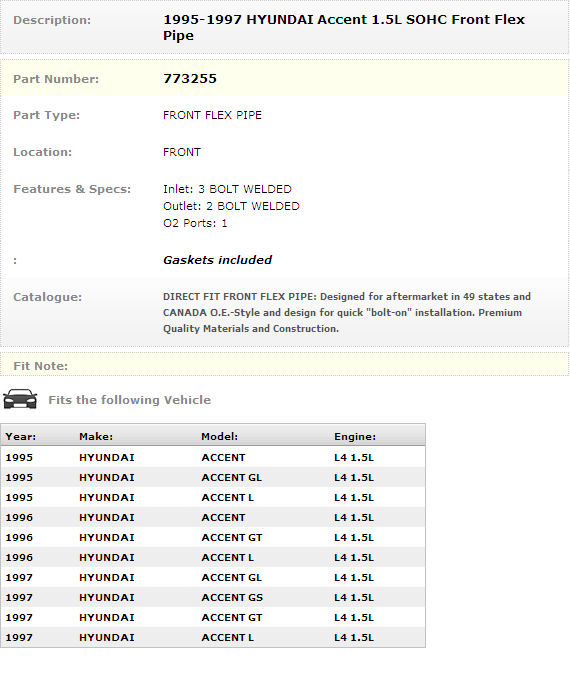570x698 pixels.
Task: Click the Catalogue description paragraph
Action: (347, 312)
